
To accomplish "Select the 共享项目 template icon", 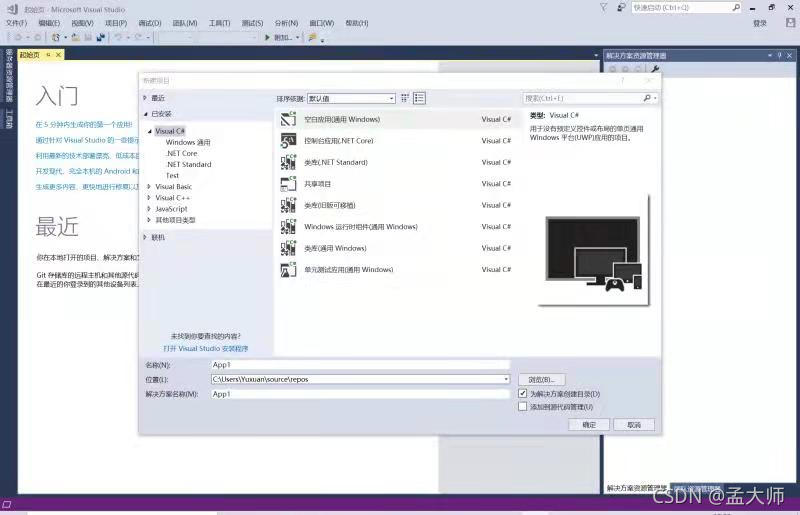I will 288,183.
